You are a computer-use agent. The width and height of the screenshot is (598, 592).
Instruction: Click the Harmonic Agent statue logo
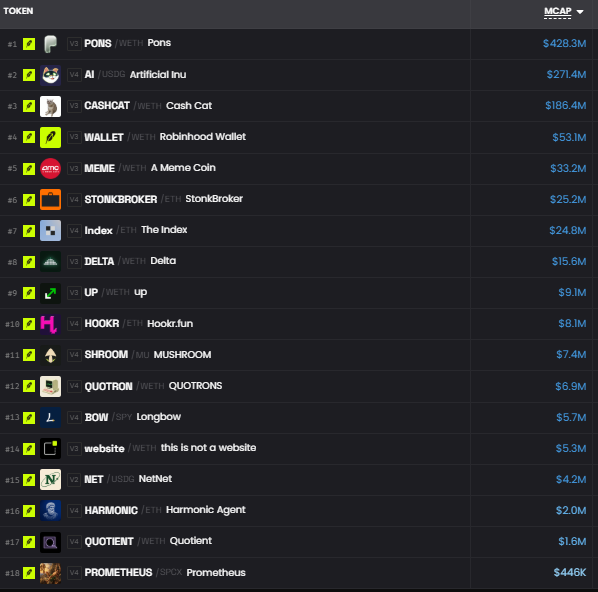pyautogui.click(x=50, y=510)
